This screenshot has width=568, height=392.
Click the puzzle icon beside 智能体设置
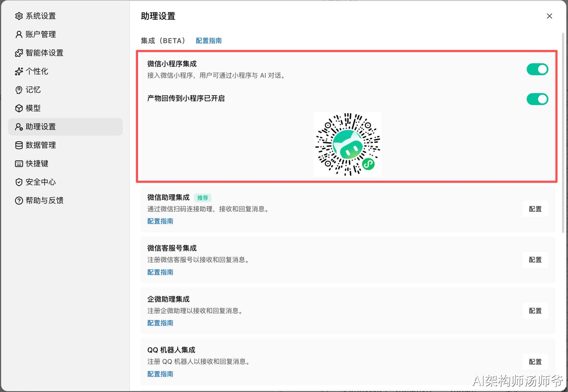pyautogui.click(x=19, y=53)
